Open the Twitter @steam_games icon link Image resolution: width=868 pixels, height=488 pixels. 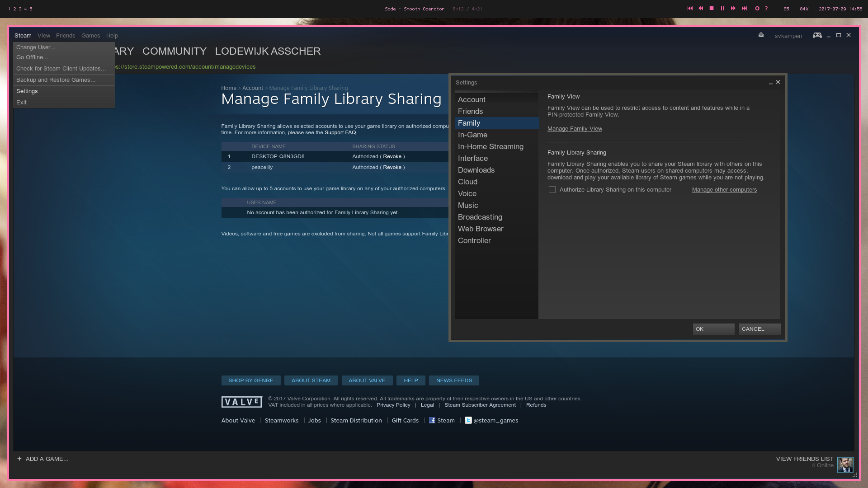coord(468,420)
